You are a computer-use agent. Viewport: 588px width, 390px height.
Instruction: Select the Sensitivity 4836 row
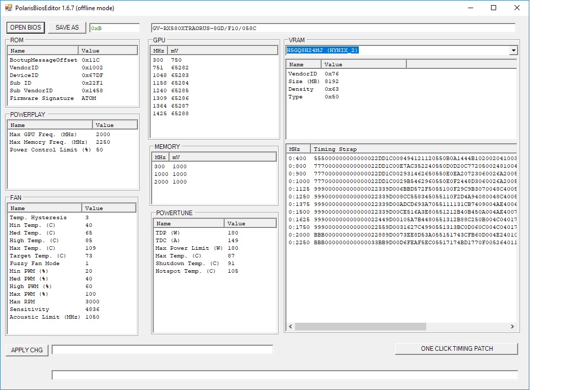[71, 309]
